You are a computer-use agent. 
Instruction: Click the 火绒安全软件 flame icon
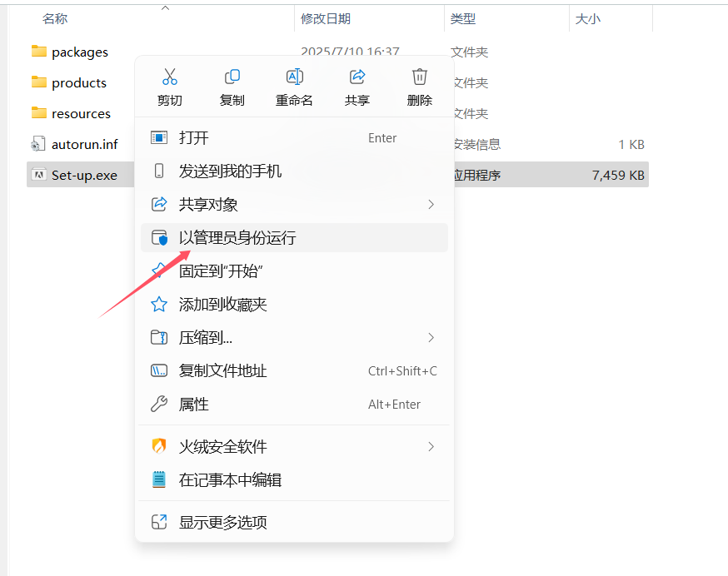click(158, 446)
